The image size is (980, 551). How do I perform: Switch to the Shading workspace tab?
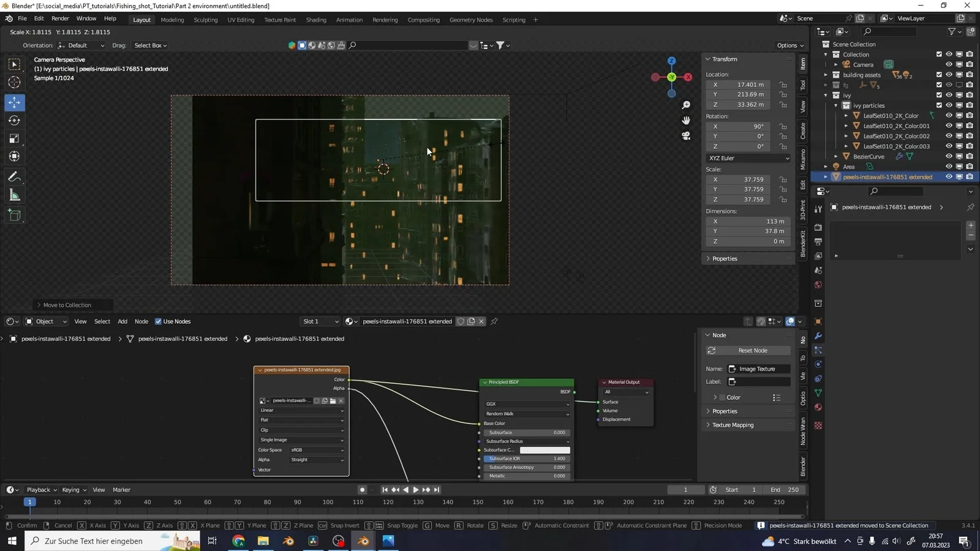pos(316,20)
